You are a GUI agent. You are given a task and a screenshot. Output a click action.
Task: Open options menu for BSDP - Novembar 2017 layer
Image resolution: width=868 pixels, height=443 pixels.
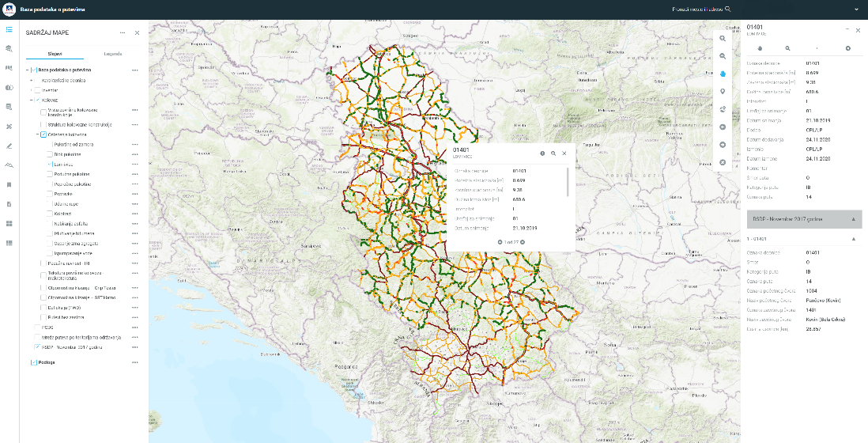pyautogui.click(x=135, y=347)
